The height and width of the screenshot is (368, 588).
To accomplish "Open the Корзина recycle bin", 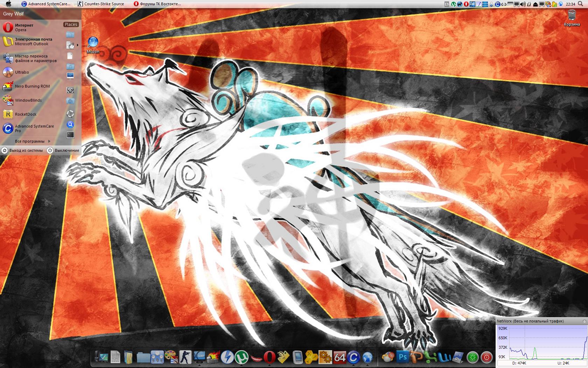I will click(572, 18).
